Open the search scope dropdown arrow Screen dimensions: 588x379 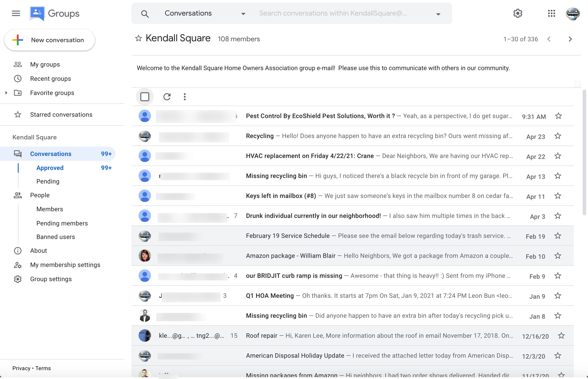click(x=243, y=13)
